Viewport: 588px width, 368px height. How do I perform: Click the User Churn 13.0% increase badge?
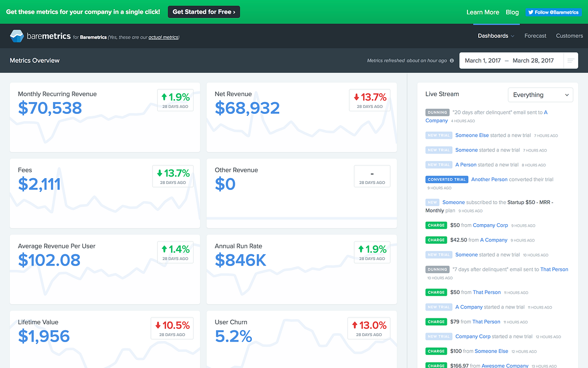coord(370,328)
